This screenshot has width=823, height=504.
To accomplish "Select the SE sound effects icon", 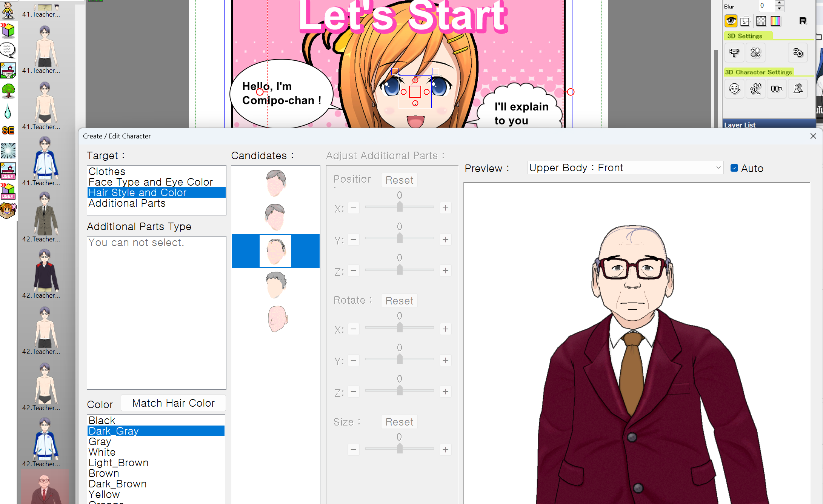I will [8, 131].
